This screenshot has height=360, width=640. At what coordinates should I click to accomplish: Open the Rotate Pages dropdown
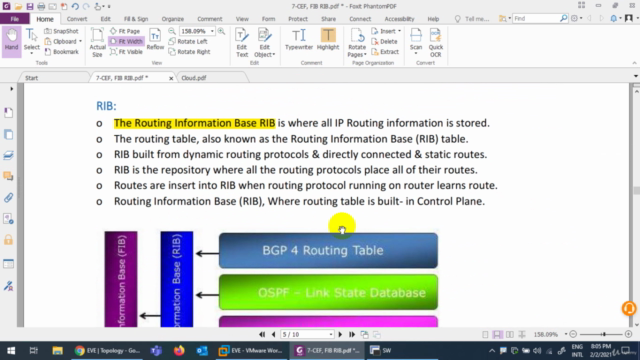357,42
